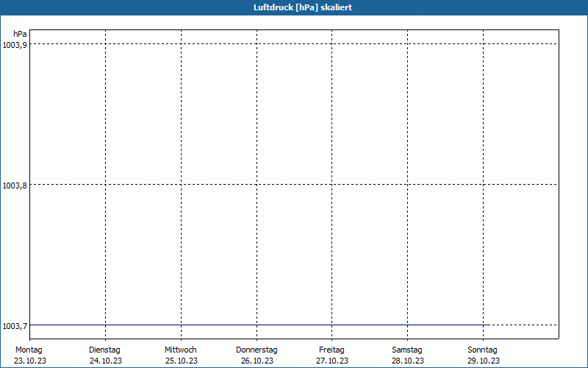Screen dimensions: 588x368
Task: Click the date 25.10.23
Action: [x=182, y=361]
